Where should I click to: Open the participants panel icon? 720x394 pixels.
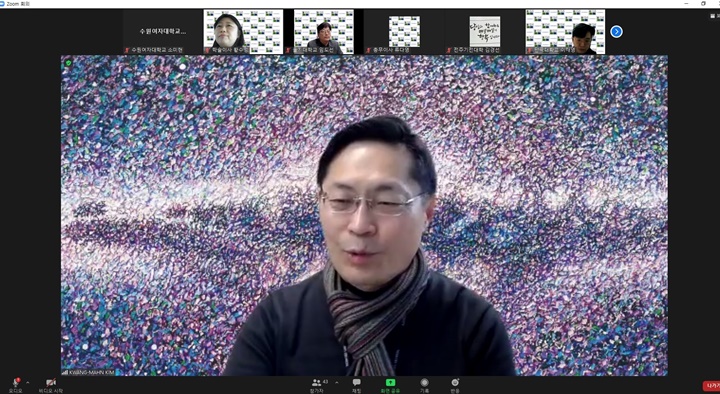pos(316,383)
